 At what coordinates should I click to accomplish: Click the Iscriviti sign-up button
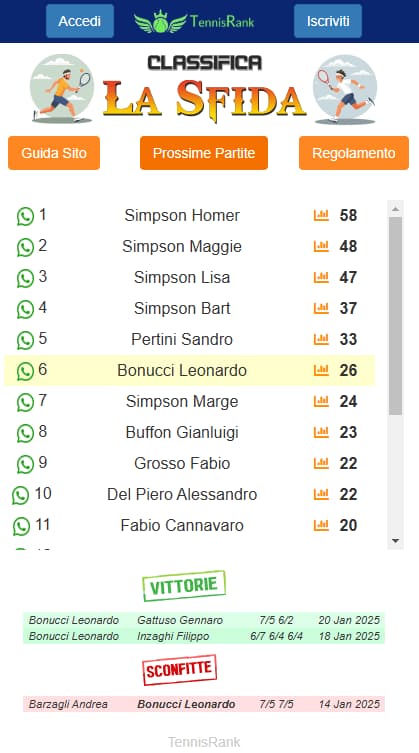328,21
